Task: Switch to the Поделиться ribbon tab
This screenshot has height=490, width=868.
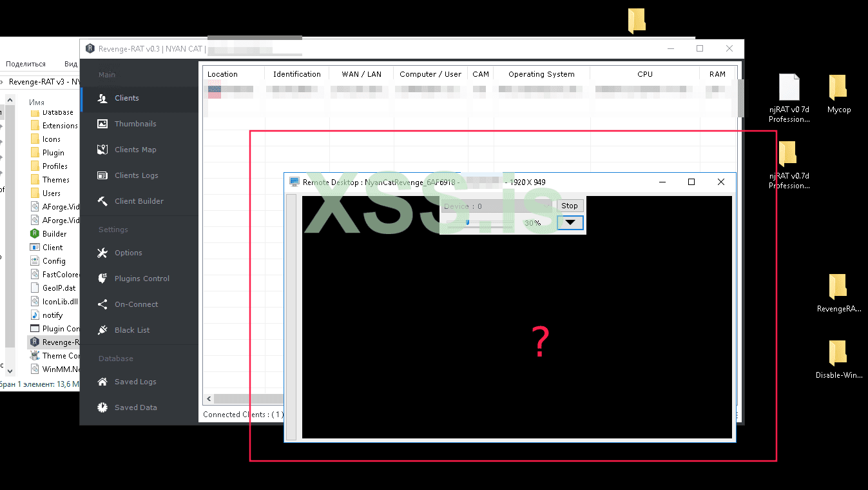Action: [x=24, y=63]
